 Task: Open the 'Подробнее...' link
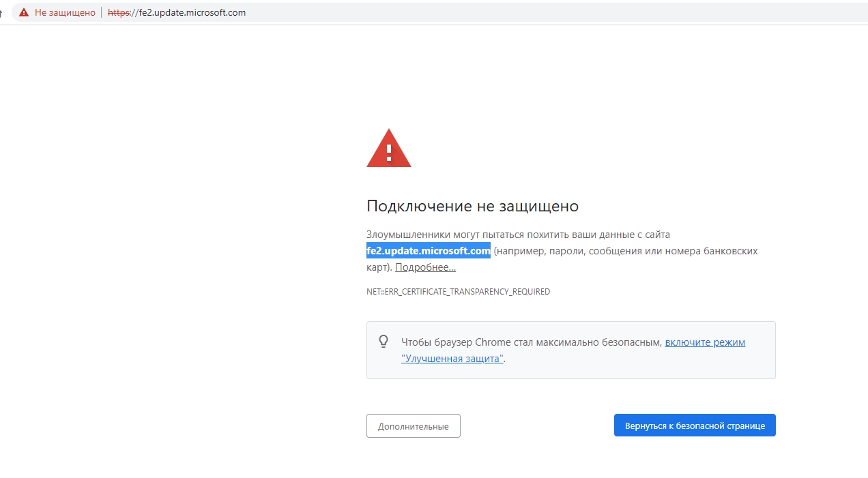coord(425,267)
